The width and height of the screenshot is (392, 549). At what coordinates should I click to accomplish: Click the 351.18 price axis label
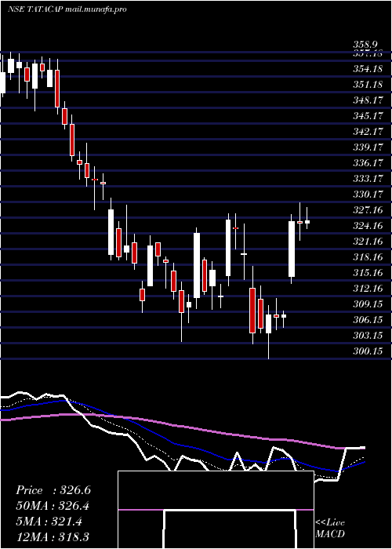pos(368,85)
